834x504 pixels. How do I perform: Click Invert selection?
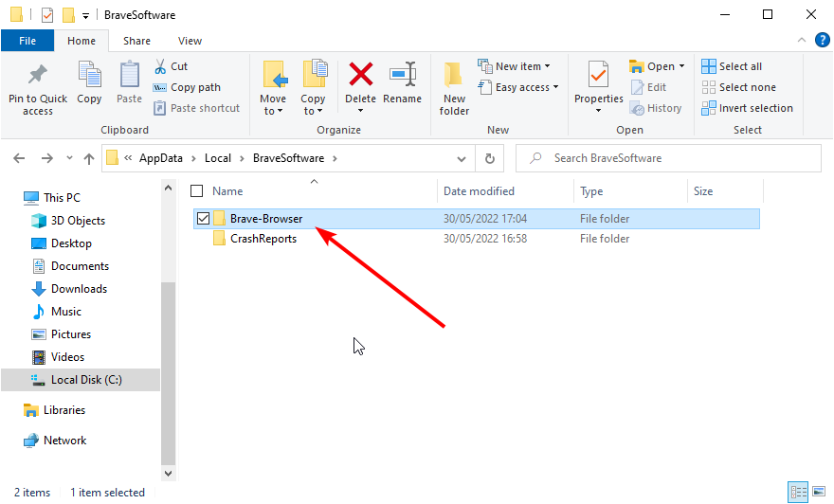[x=747, y=108]
